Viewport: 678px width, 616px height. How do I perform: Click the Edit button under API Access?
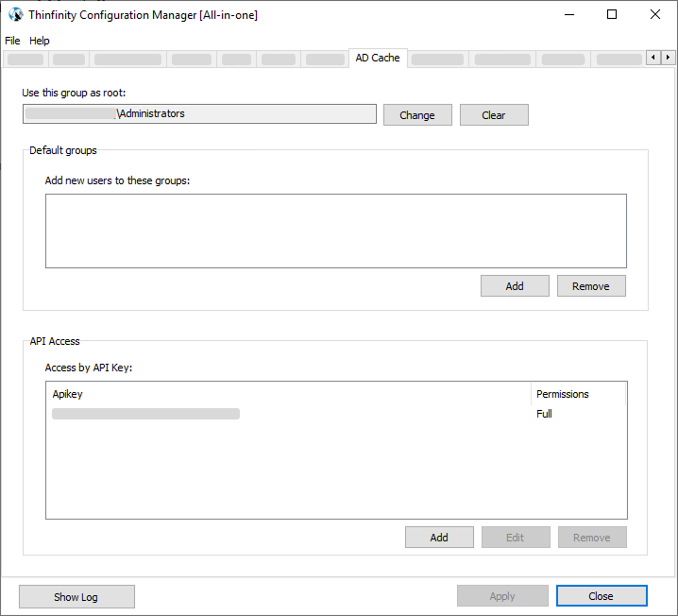click(x=516, y=538)
